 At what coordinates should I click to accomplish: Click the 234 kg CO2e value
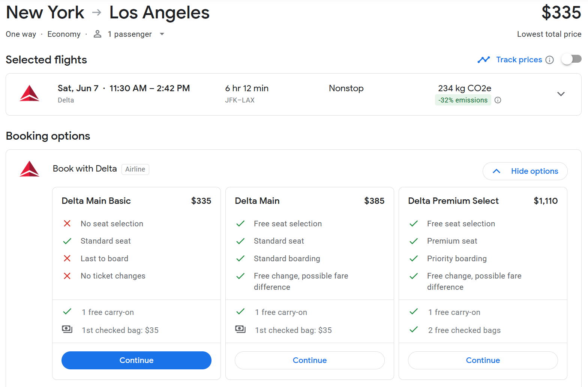pos(465,88)
